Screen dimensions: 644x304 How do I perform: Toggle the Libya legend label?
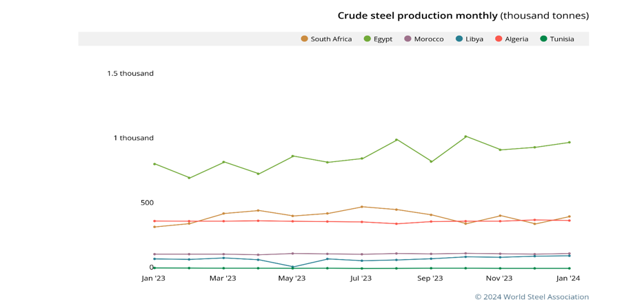[474, 39]
